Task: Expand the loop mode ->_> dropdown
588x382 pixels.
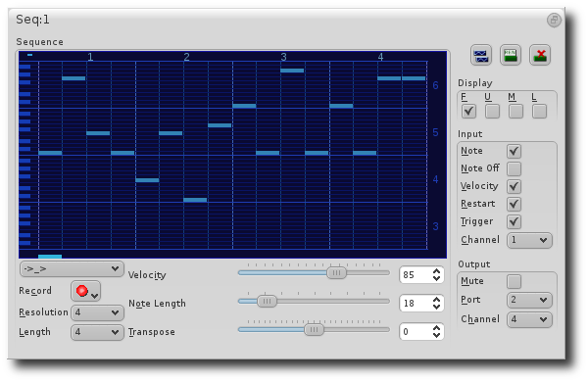Action: click(x=72, y=269)
